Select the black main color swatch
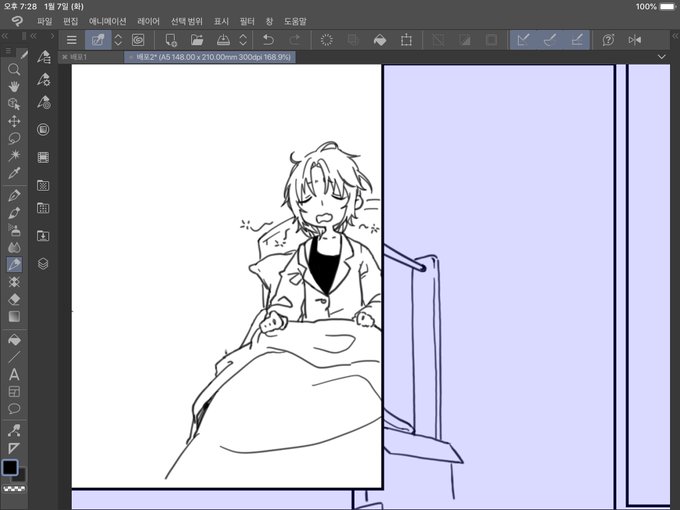The height and width of the screenshot is (510, 680). (10, 468)
